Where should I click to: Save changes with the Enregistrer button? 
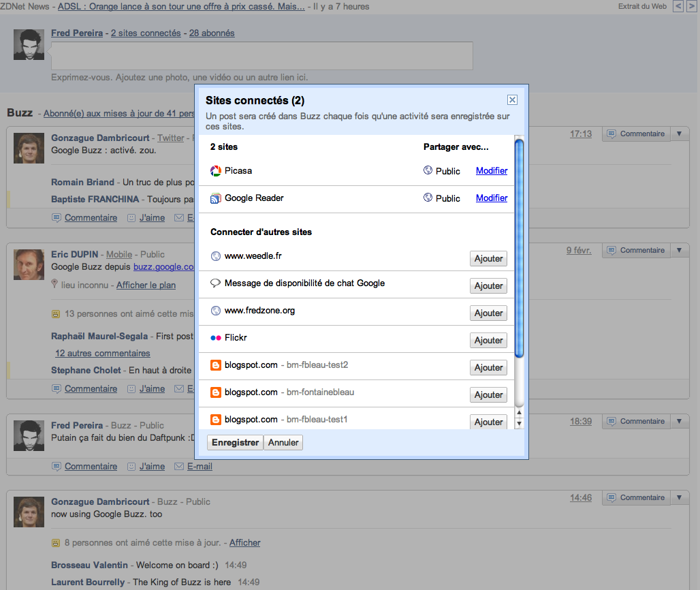pyautogui.click(x=236, y=443)
